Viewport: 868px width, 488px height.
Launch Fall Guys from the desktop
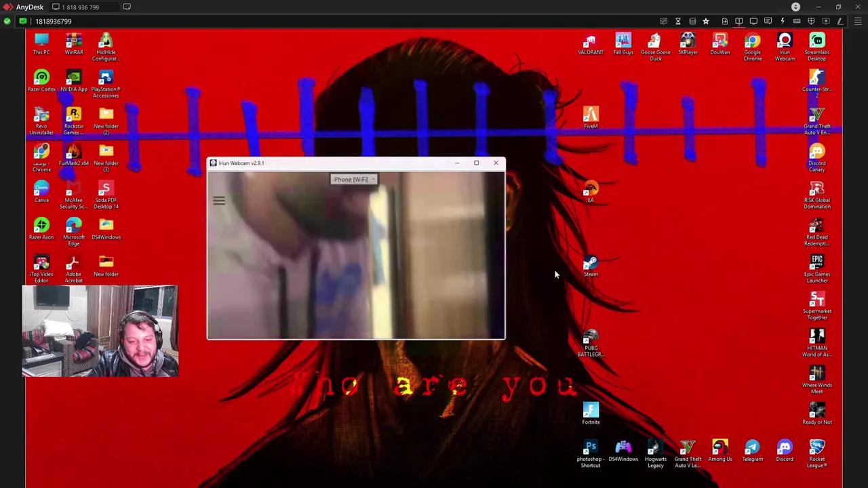[x=623, y=44]
